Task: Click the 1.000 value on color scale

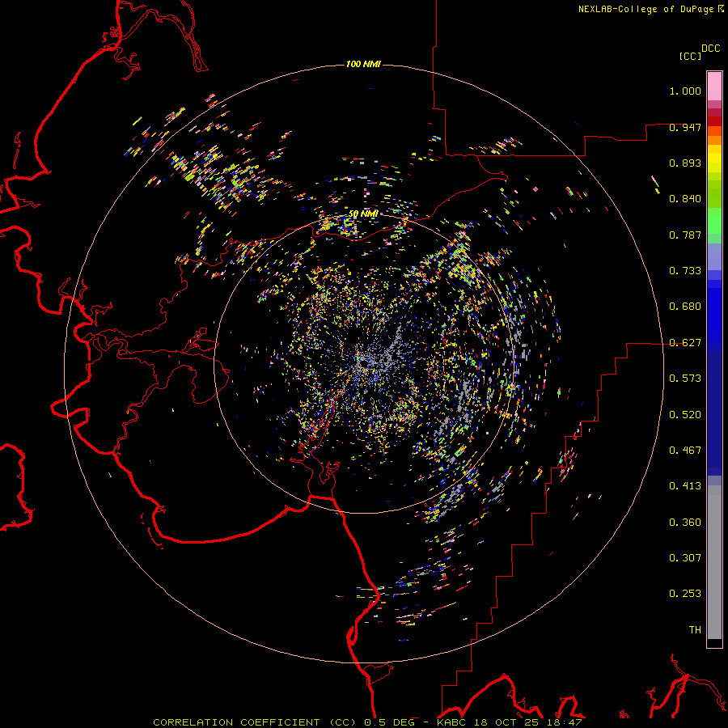Action: [x=685, y=91]
